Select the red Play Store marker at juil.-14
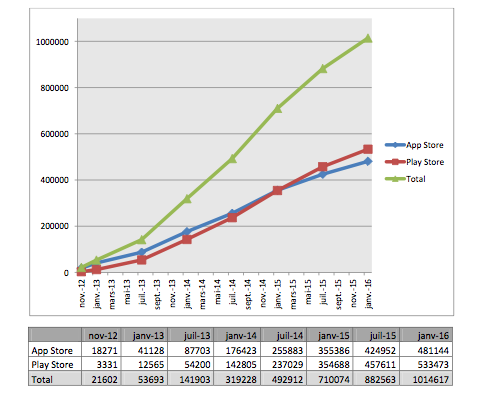 [x=232, y=218]
